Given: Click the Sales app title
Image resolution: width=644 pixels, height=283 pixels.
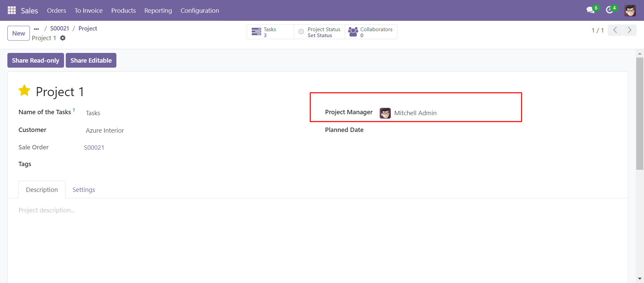Looking at the screenshot, I should coord(30,11).
